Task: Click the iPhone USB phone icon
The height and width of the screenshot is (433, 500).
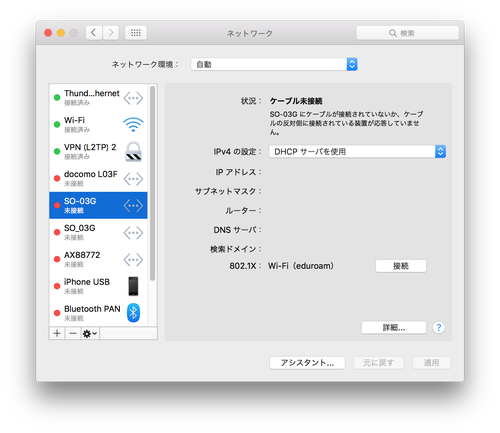Action: point(133,286)
